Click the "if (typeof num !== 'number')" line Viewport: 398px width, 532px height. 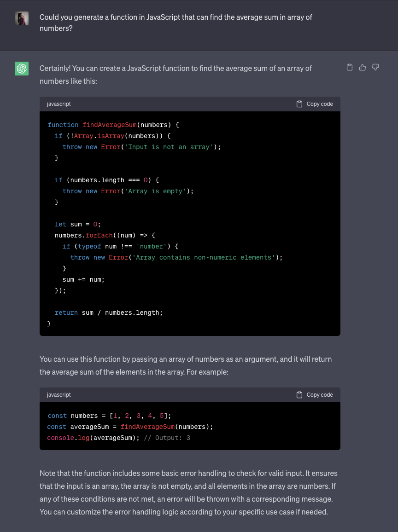point(120,246)
